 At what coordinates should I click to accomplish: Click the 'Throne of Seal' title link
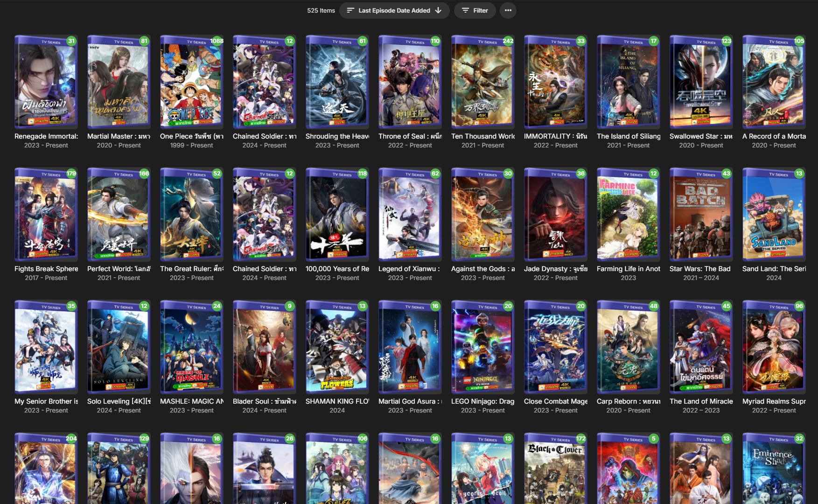(x=410, y=136)
